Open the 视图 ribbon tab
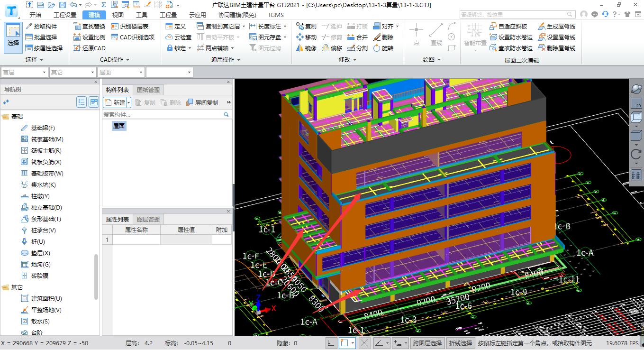 point(118,15)
